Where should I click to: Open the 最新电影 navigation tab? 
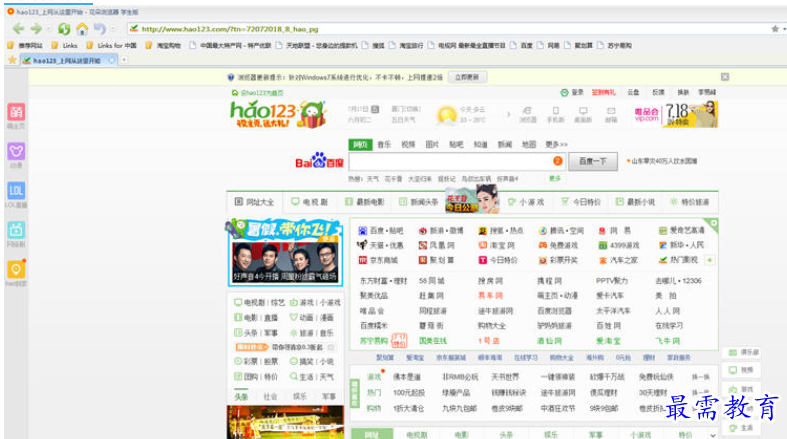tap(364, 202)
